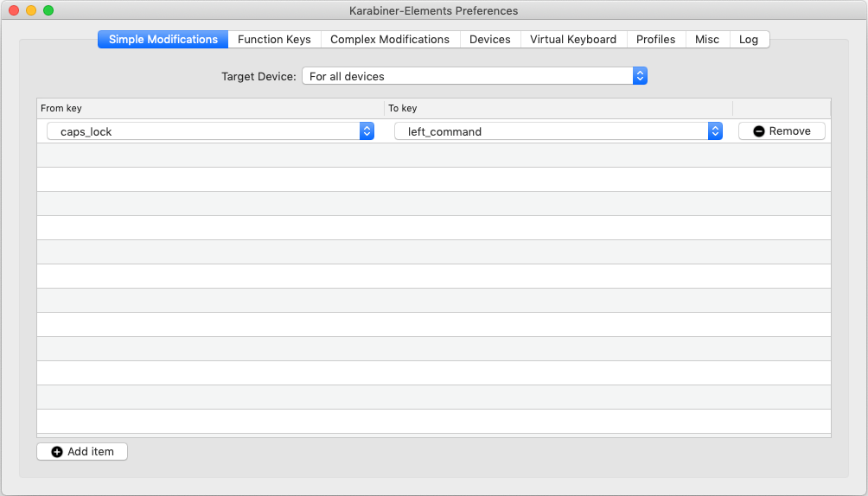Click the To key column header
868x496 pixels.
[x=558, y=108]
